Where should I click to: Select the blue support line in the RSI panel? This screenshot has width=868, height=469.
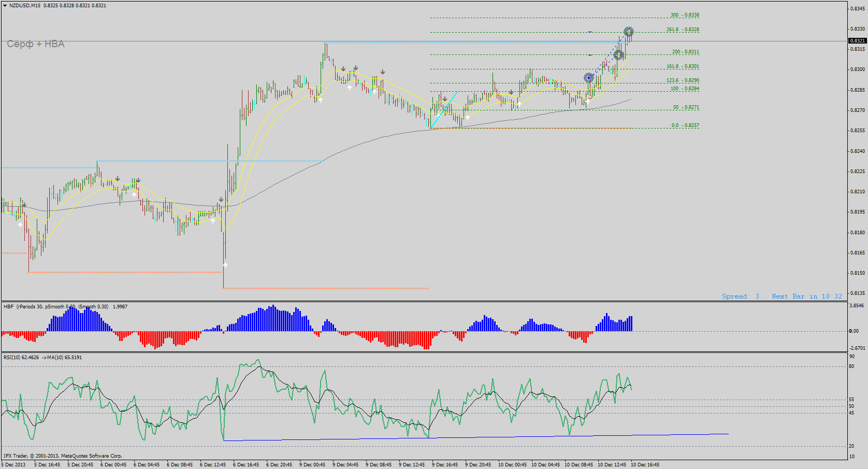[475, 437]
